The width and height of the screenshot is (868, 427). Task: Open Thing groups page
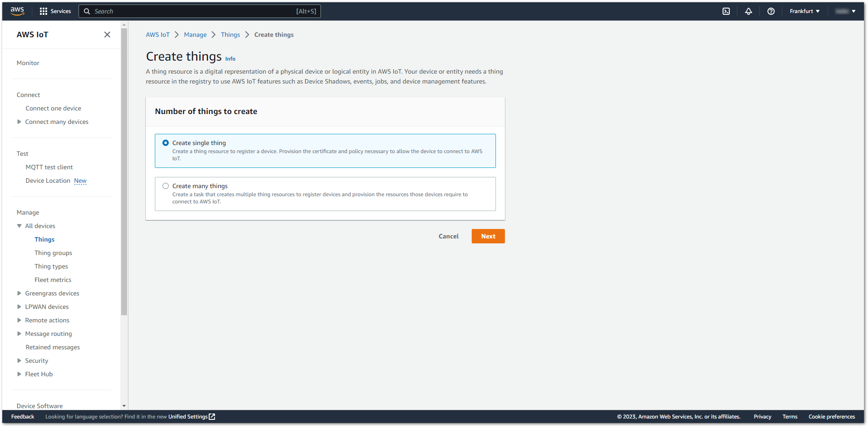pyautogui.click(x=53, y=253)
